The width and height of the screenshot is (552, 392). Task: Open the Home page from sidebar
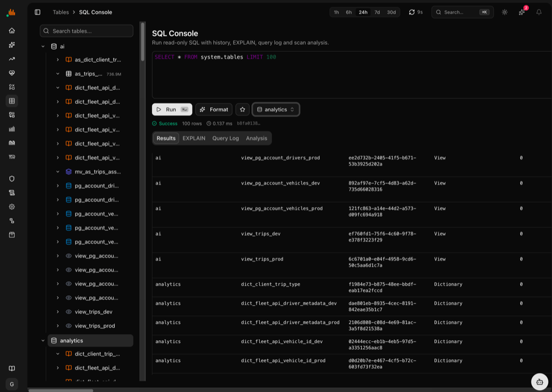[12, 31]
